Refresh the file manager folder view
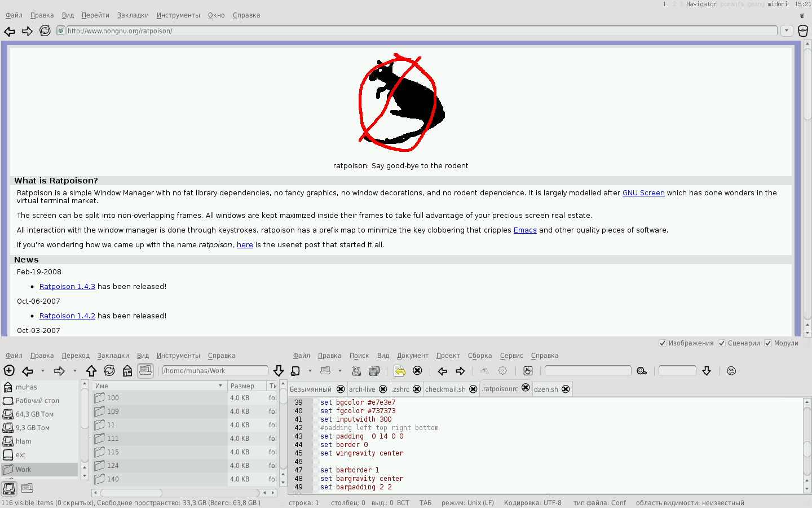The width and height of the screenshot is (812, 508). point(109,371)
